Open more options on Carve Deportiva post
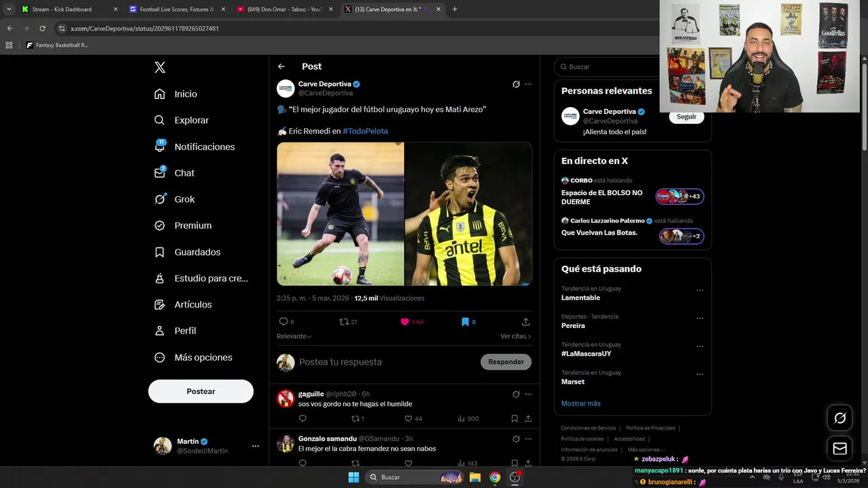This screenshot has width=868, height=488. coord(528,84)
